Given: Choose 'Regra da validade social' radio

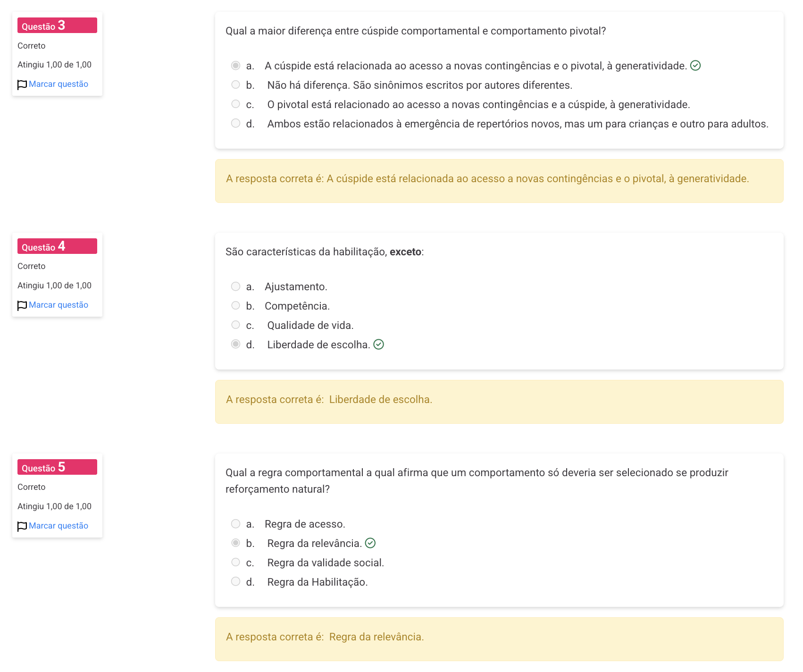Looking at the screenshot, I should 236,562.
